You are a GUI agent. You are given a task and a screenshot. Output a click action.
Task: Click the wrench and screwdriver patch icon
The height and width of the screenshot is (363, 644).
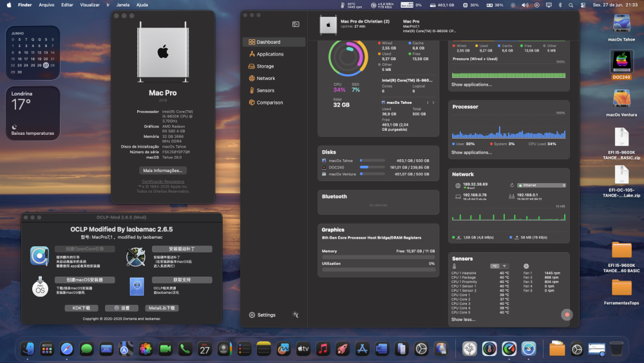pos(136,256)
